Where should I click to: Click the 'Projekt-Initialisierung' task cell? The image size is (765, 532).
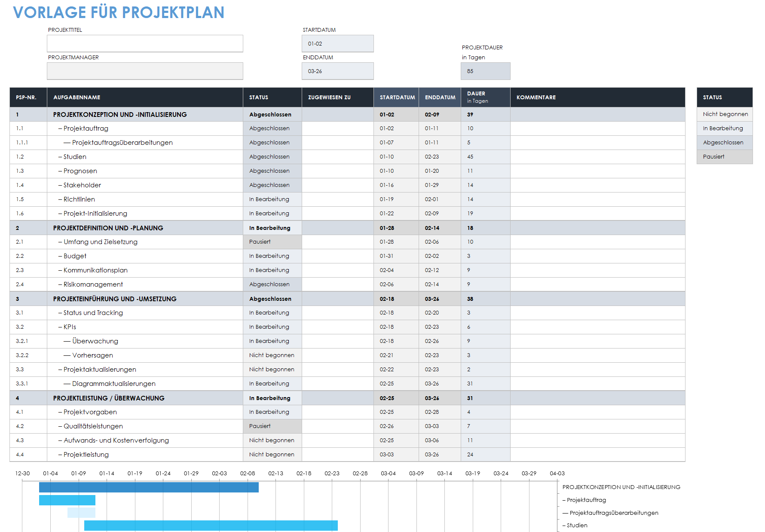click(x=145, y=214)
